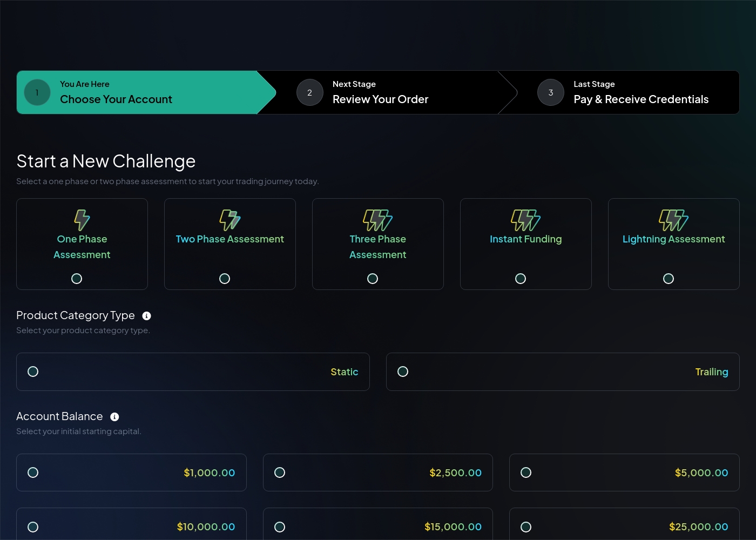
Task: Click the Three Phase Assessment triple-bolt icon
Action: (378, 220)
